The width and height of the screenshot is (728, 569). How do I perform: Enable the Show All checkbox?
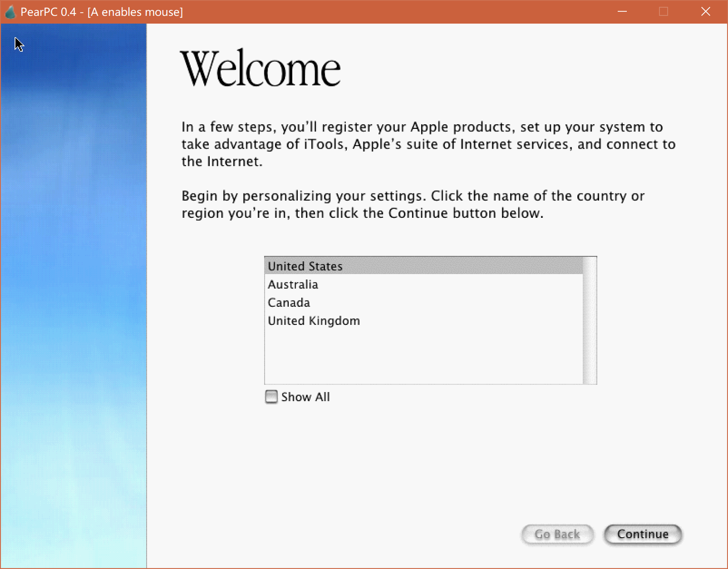tap(271, 397)
